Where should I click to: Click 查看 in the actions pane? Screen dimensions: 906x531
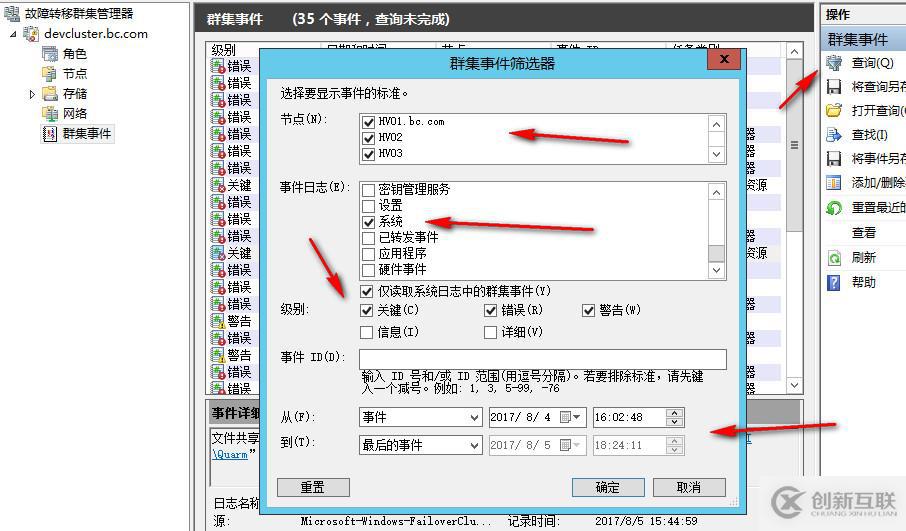coord(864,233)
